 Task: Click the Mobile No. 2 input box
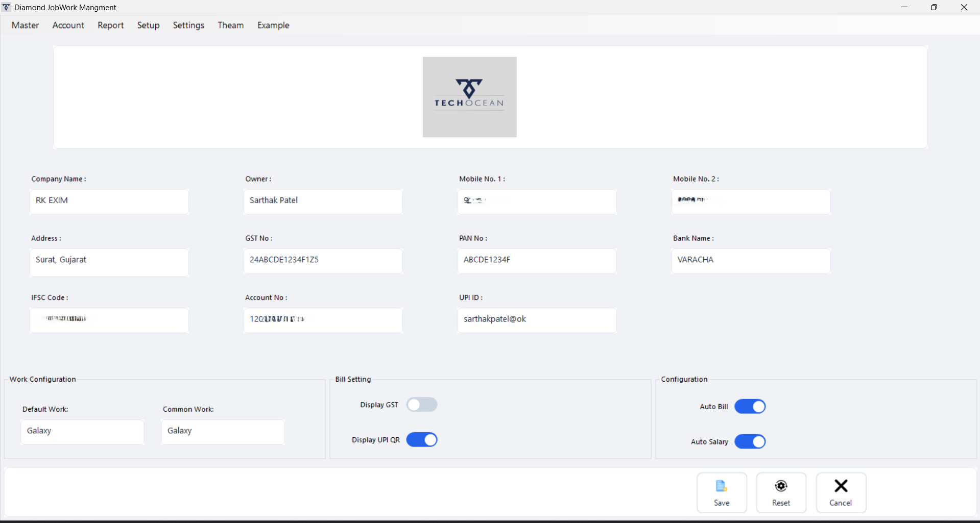tap(751, 202)
